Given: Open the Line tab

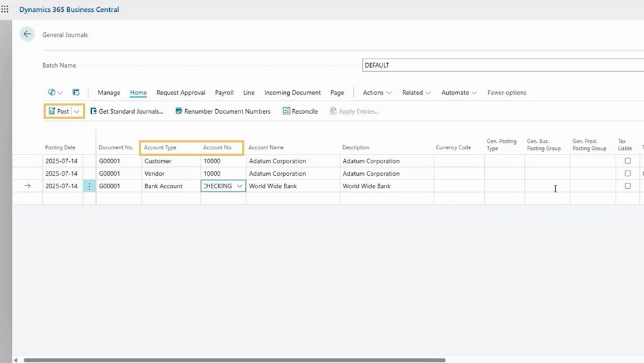Looking at the screenshot, I should (x=249, y=93).
